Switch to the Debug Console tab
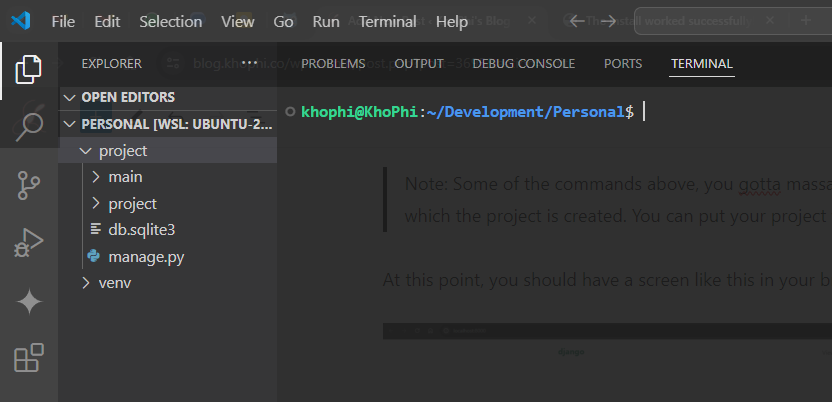 click(523, 63)
